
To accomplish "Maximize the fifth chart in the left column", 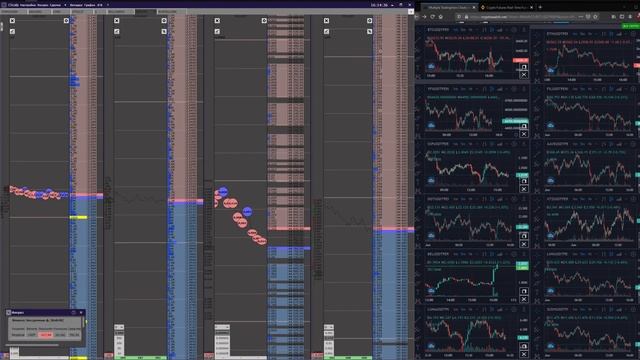I will coord(524,291).
